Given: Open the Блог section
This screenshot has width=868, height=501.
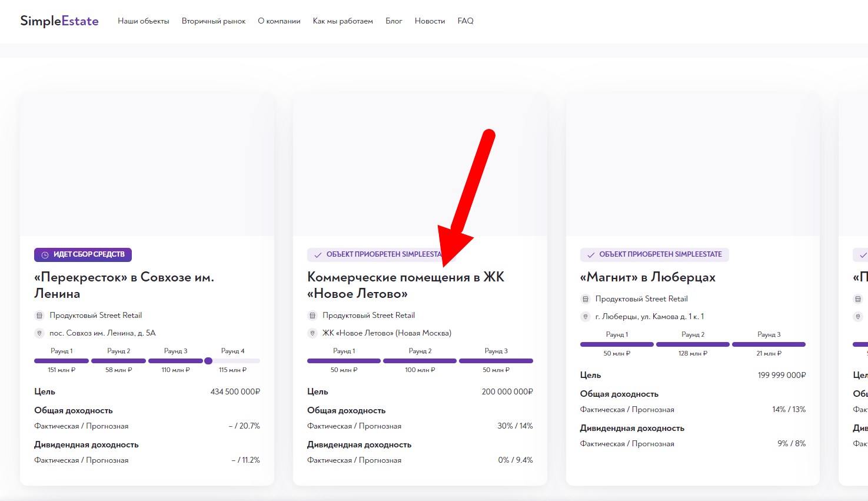Looking at the screenshot, I should point(394,21).
